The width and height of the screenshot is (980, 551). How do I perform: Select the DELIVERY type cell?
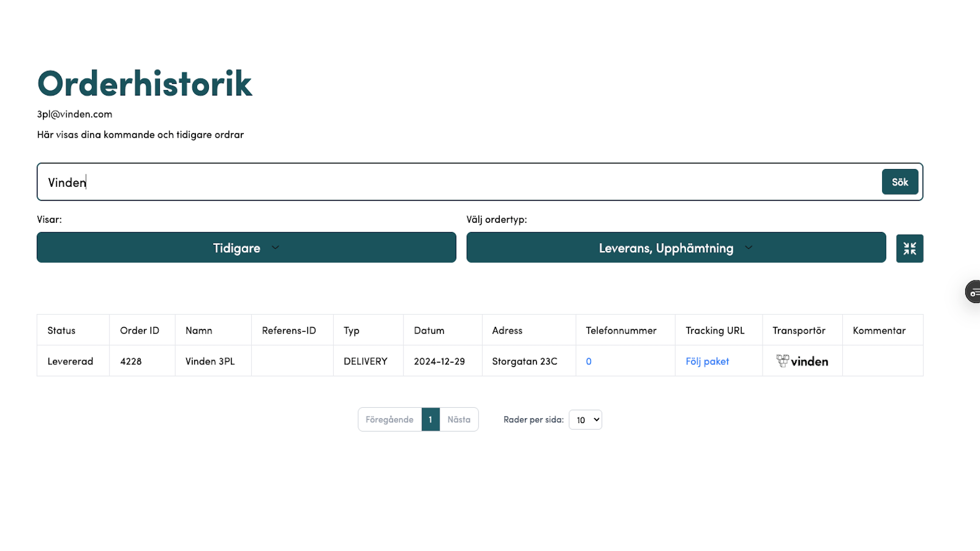368,361
